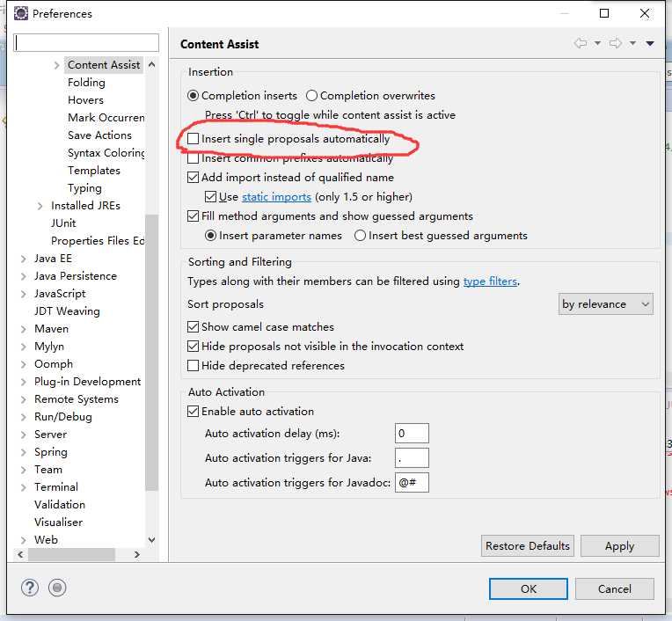672x621 pixels.
Task: Open the Sort proposals dropdown
Action: [x=606, y=303]
